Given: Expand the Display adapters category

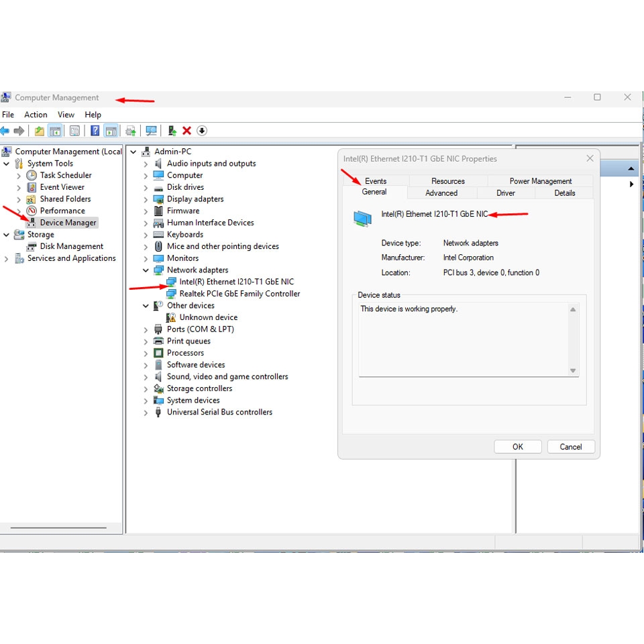Looking at the screenshot, I should coord(146,200).
